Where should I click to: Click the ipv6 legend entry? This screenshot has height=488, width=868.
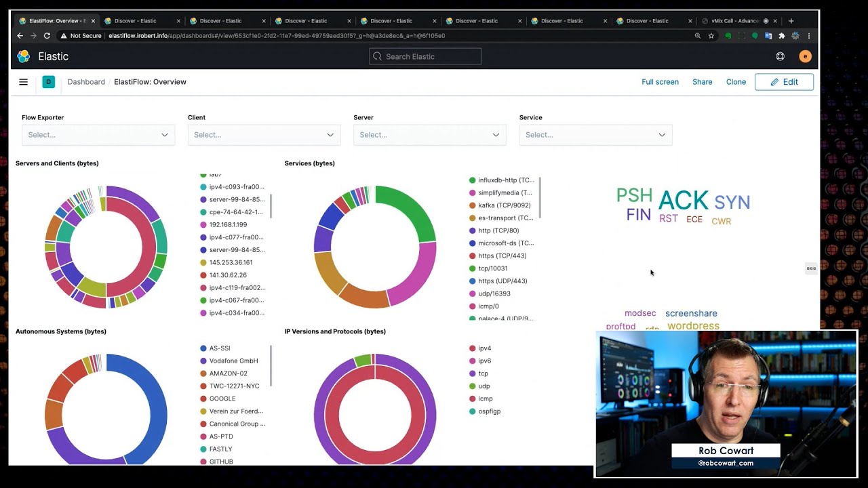pos(484,361)
